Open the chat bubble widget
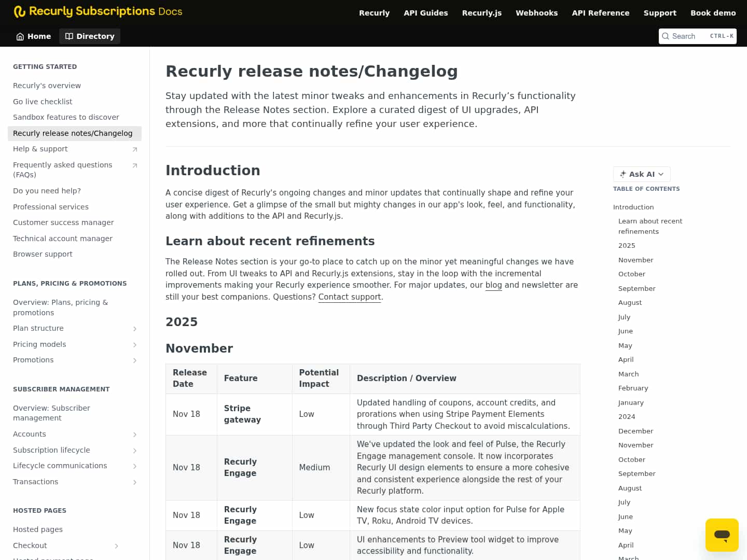This screenshot has width=747, height=560. tap(722, 535)
